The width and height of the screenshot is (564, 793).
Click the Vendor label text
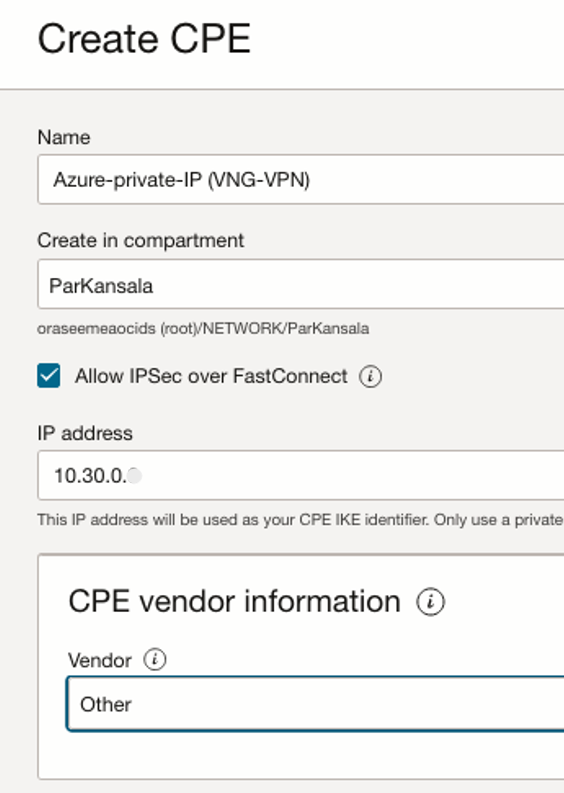coord(100,660)
